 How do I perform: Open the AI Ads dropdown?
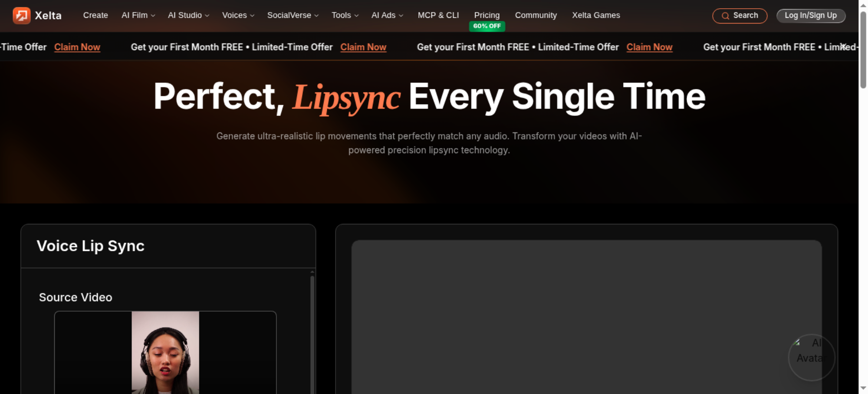coord(387,15)
